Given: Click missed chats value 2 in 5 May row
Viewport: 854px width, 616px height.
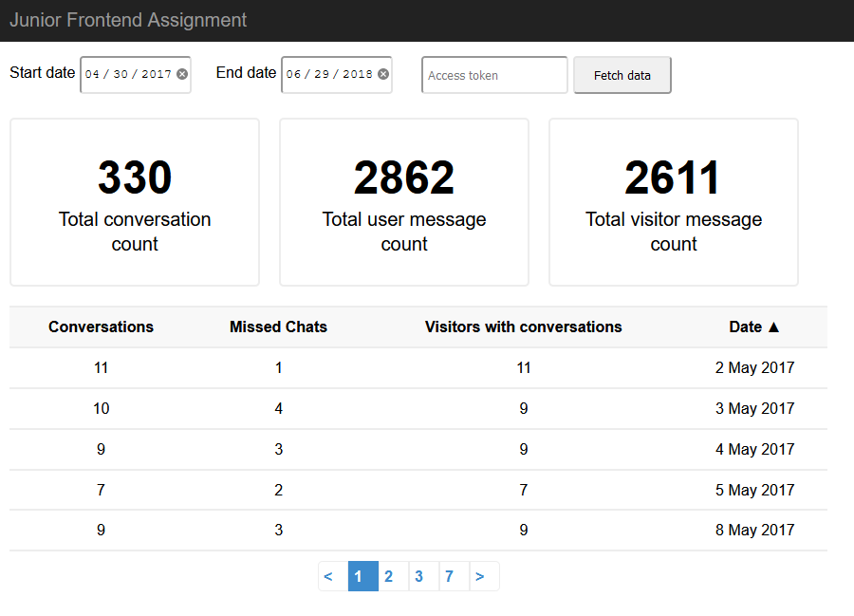Looking at the screenshot, I should coord(278,490).
